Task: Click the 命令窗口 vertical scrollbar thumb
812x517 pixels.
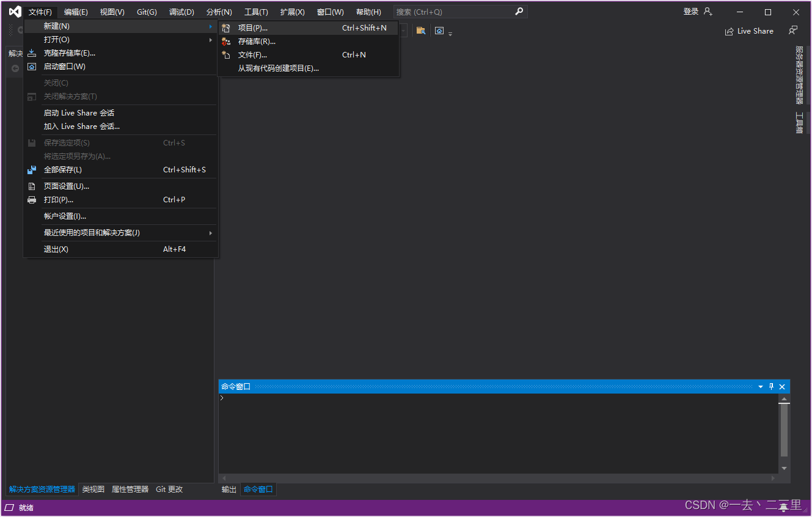Action: (x=785, y=430)
